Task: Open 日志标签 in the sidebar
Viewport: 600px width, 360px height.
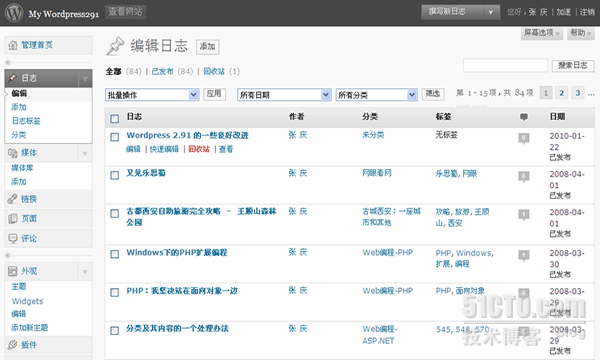Action: click(26, 121)
